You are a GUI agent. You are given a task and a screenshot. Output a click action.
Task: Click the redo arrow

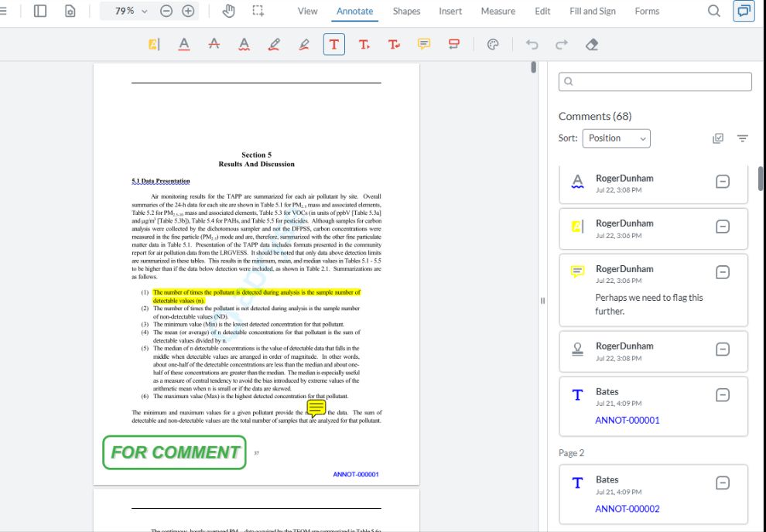tap(562, 44)
